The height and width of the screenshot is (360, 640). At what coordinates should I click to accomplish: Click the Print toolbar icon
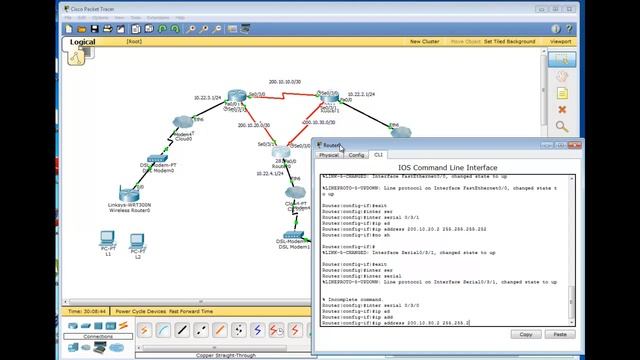(x=108, y=29)
